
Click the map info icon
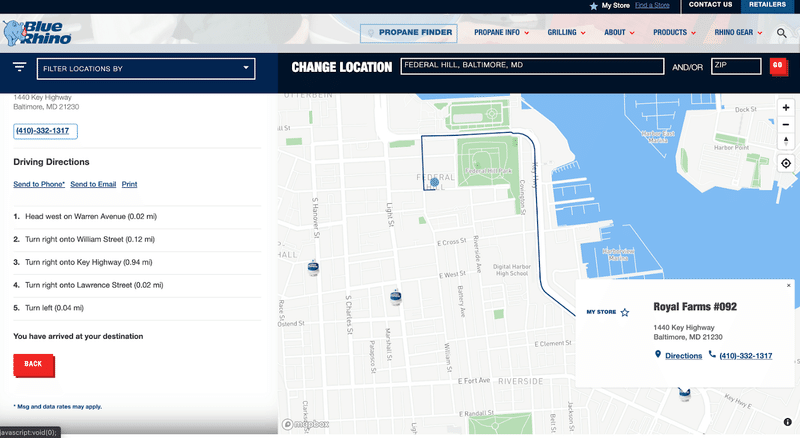pyautogui.click(x=788, y=422)
